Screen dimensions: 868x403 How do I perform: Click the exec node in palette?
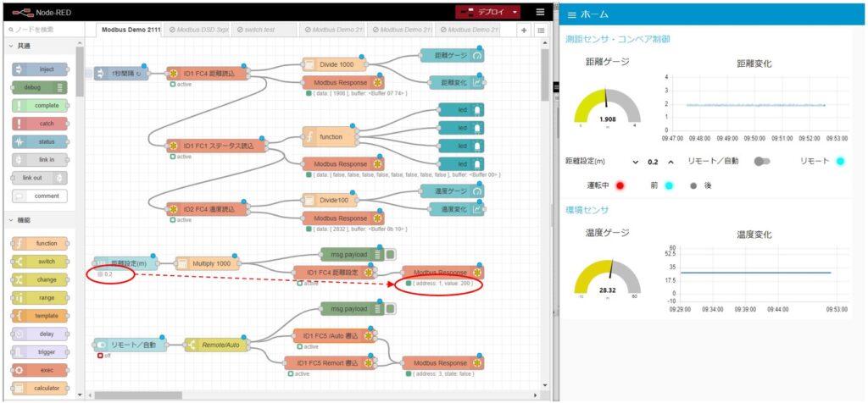click(x=41, y=370)
